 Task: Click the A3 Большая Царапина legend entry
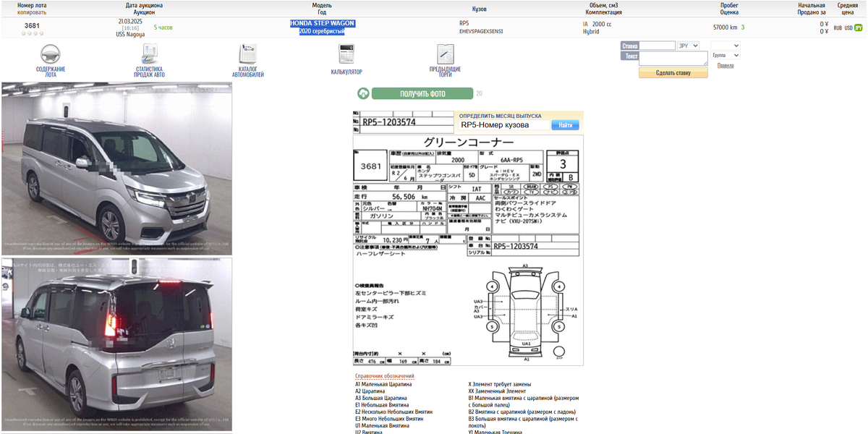[x=380, y=398]
